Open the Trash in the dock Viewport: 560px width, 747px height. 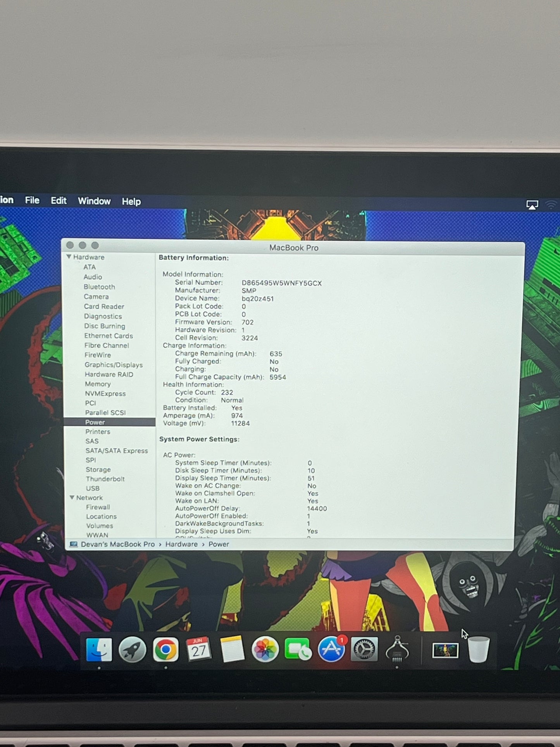(x=478, y=649)
